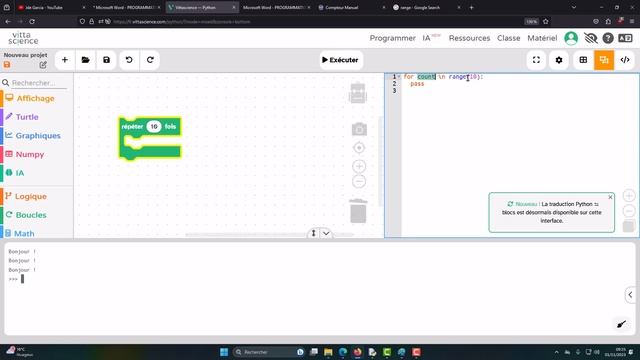Open language selector icon

625,38
